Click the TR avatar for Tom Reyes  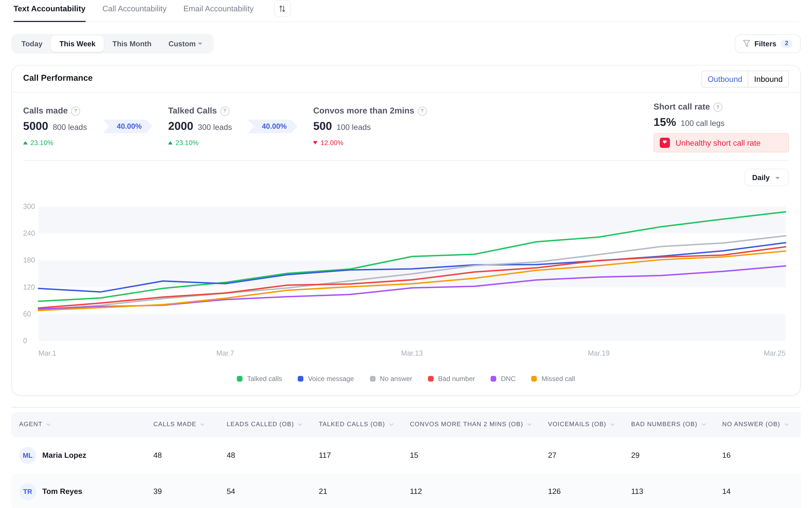(28, 491)
